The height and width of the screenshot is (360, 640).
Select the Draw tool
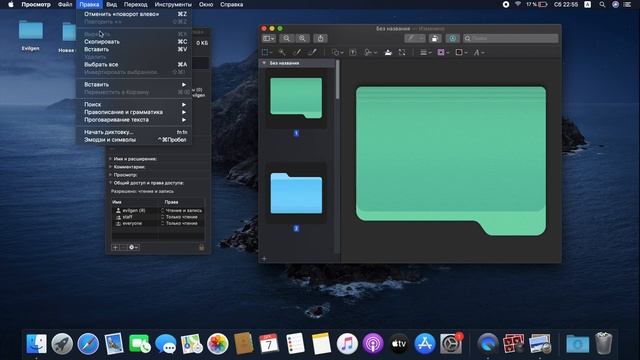point(312,52)
